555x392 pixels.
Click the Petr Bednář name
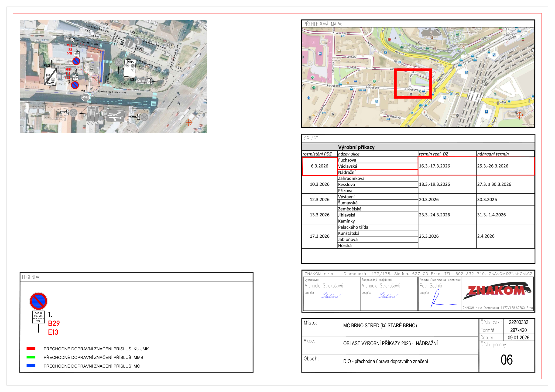pos(431,286)
